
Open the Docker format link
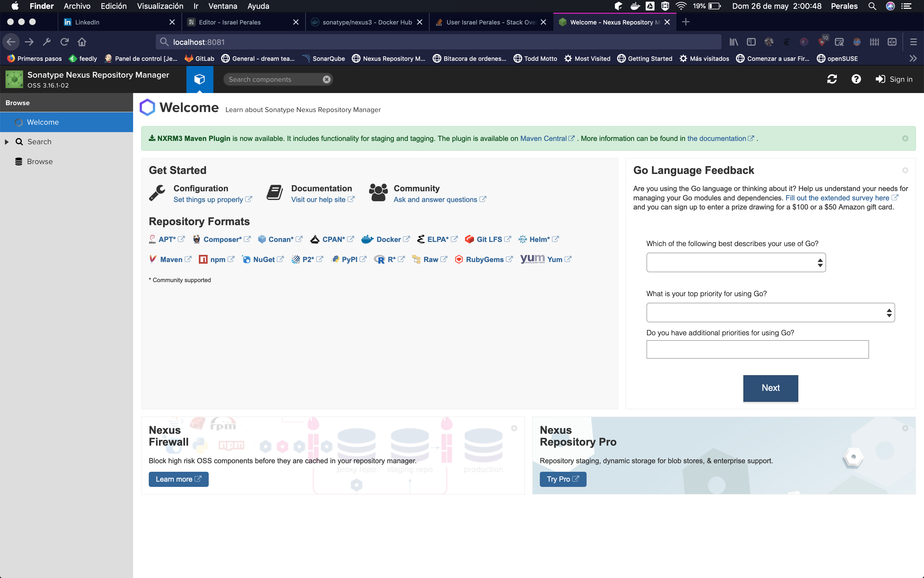click(x=386, y=239)
